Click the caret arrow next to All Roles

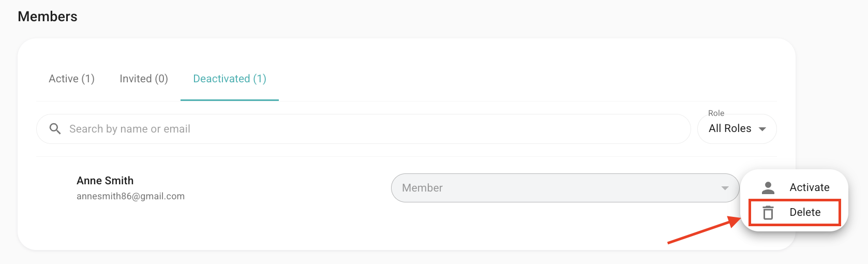click(762, 129)
